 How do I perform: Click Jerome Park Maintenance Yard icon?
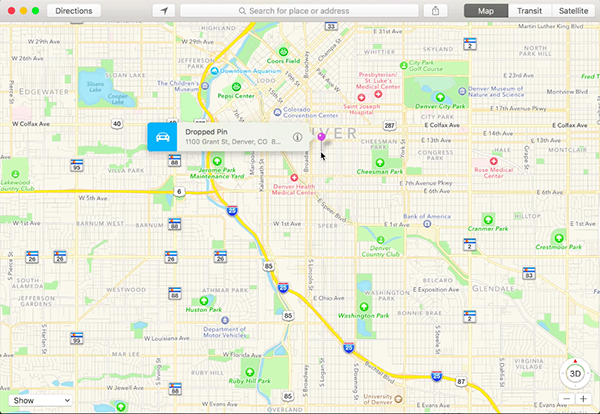217,161
